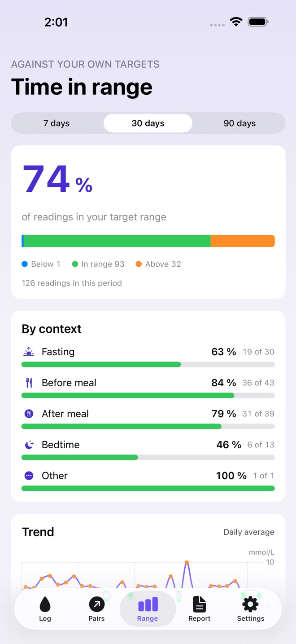Tap the peak point on Trend chart
This screenshot has width=296, height=644.
187,562
